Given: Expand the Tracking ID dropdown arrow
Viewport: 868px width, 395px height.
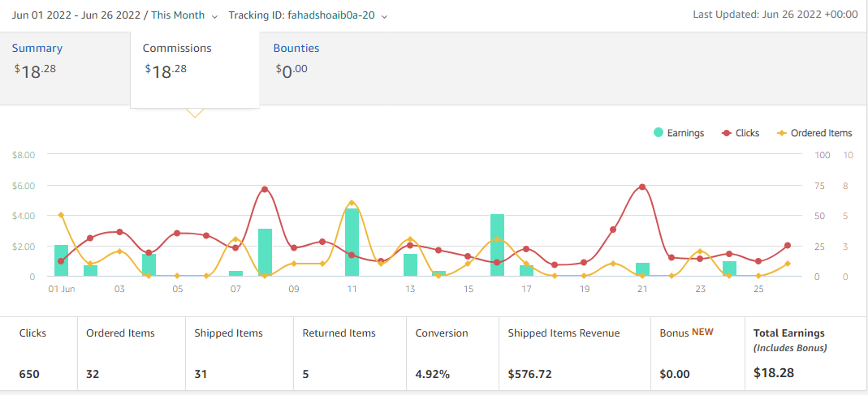Looking at the screenshot, I should tap(384, 16).
